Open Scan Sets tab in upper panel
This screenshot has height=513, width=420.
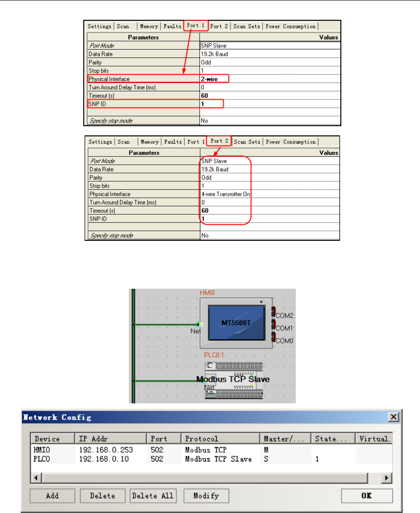[247, 26]
